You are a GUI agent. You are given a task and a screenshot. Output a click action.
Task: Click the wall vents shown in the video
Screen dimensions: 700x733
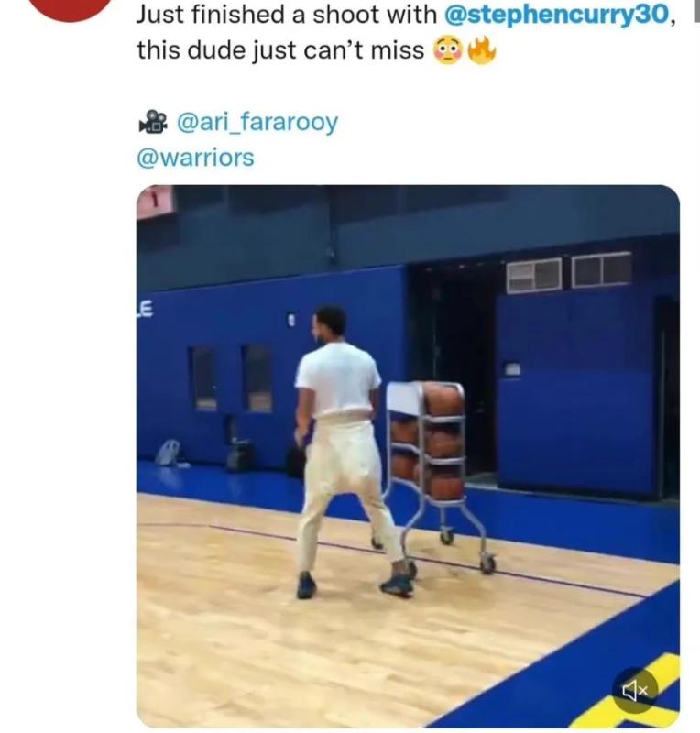pos(569,272)
